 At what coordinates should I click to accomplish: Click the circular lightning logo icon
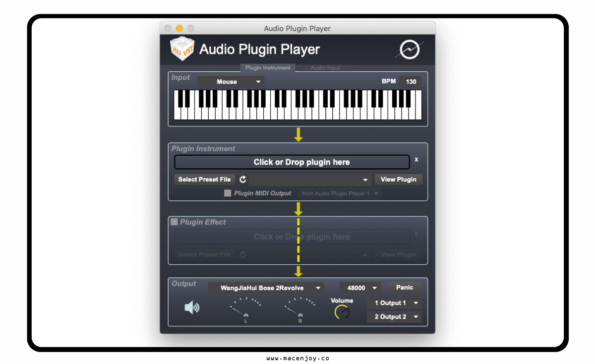[x=410, y=50]
